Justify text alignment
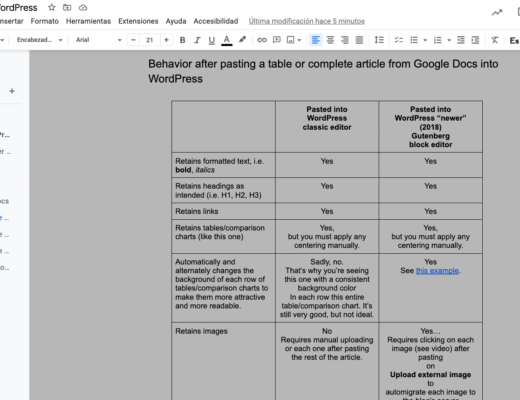 click(x=359, y=40)
